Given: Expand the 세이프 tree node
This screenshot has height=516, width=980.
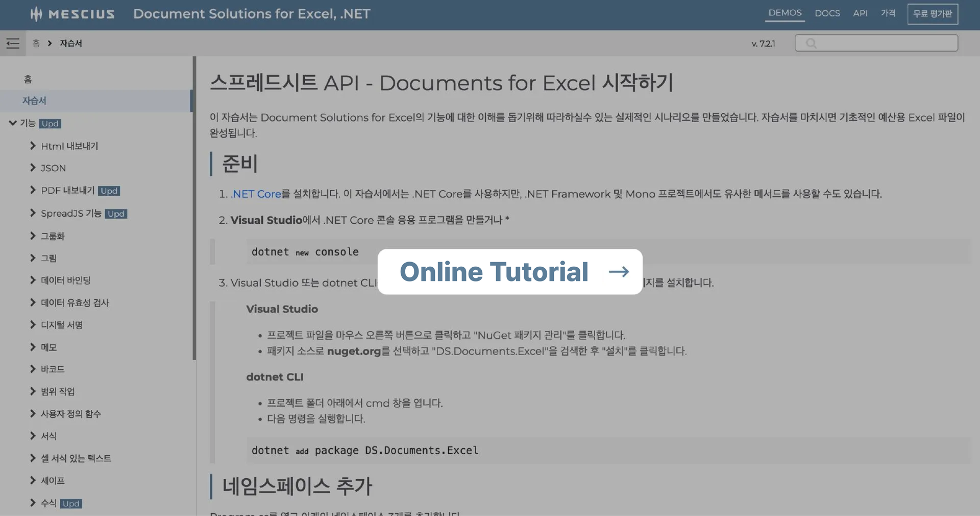Looking at the screenshot, I should 33,480.
